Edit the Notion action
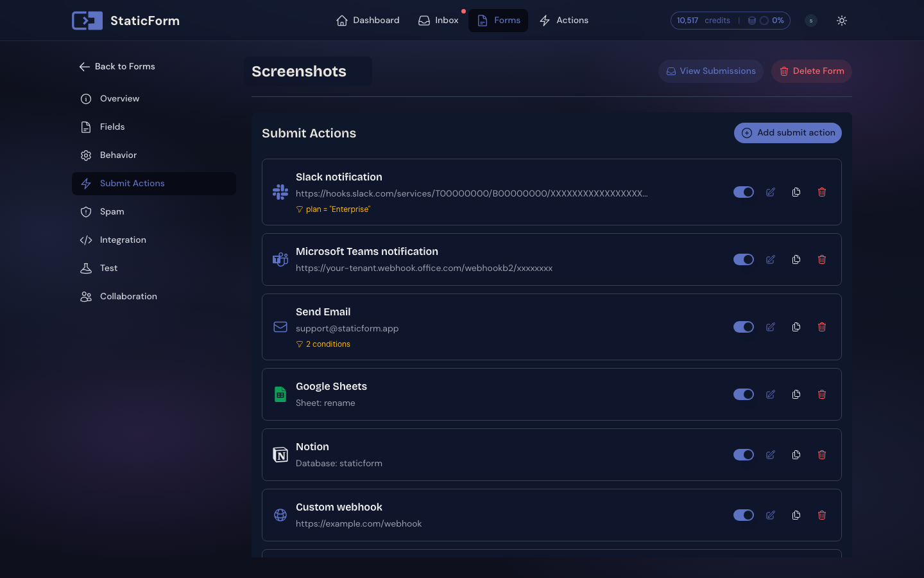The width and height of the screenshot is (924, 578). click(x=771, y=455)
